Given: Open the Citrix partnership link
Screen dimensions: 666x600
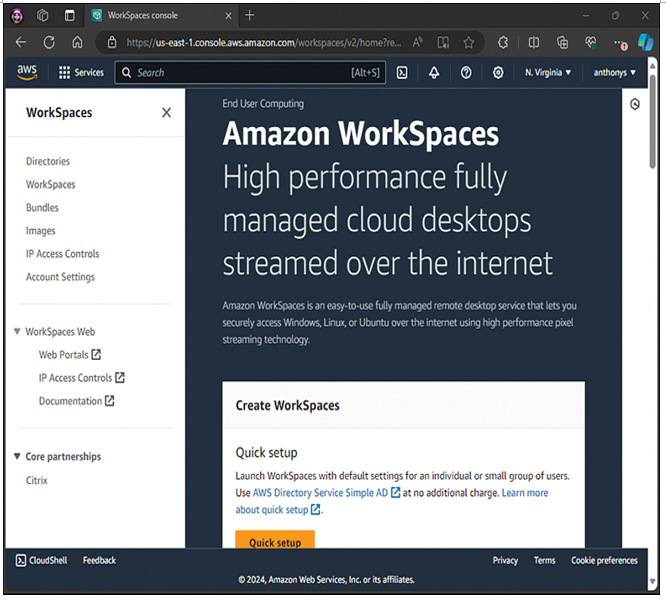Looking at the screenshot, I should (37, 480).
